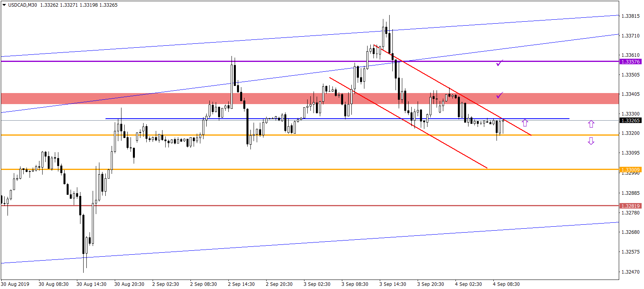Image resolution: width=644 pixels, height=289 pixels.
Task: Click the 30 Aug 2019 time label
Action: (x=15, y=284)
